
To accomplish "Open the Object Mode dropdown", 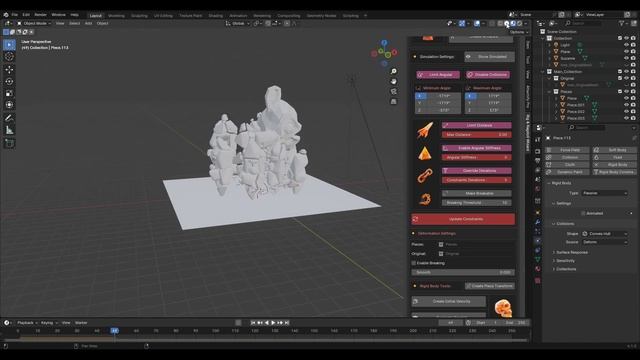I will click(33, 23).
